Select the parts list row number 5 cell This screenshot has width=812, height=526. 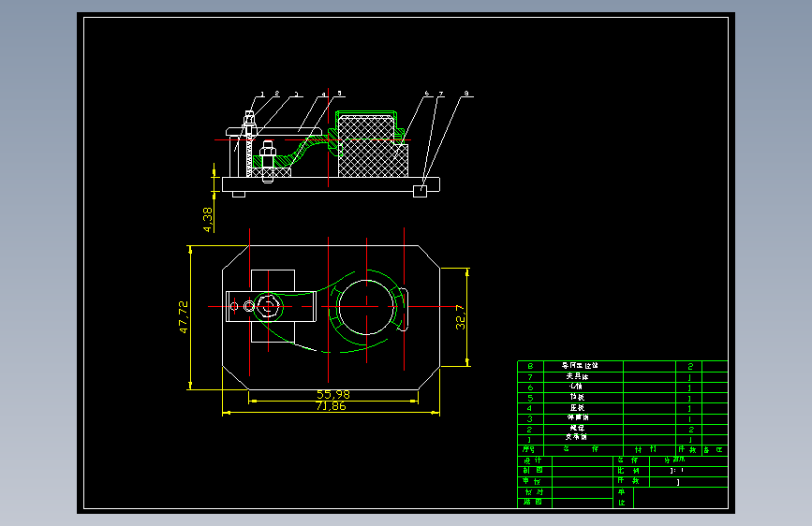click(530, 398)
